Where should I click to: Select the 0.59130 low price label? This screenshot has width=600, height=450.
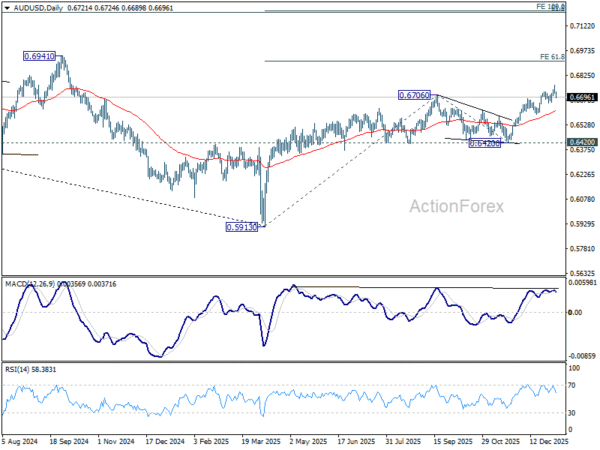coord(243,227)
